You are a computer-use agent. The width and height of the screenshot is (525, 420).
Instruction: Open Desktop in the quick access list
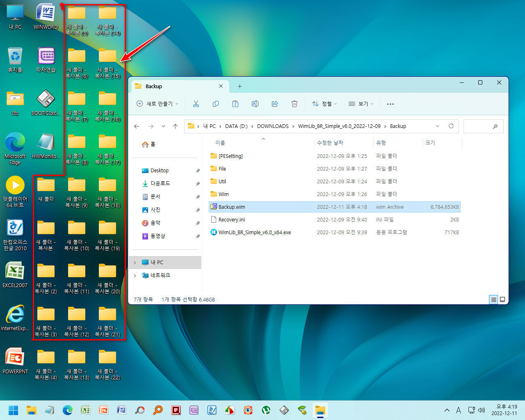pos(155,171)
